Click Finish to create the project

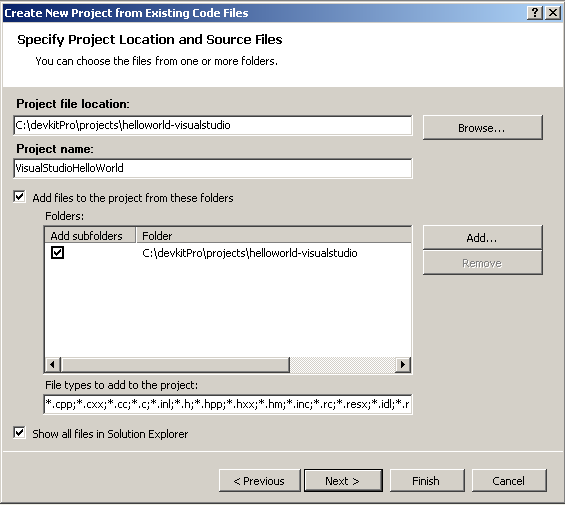click(427, 480)
